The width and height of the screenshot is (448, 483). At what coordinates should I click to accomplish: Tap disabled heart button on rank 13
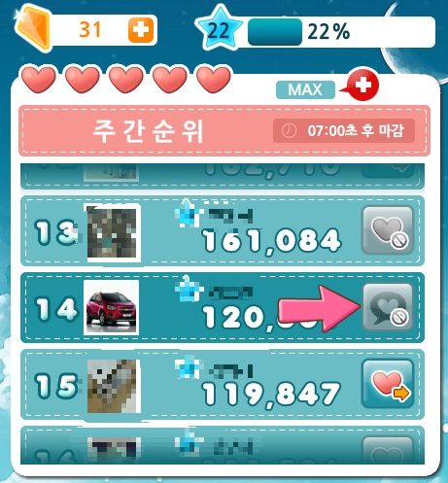point(388,230)
